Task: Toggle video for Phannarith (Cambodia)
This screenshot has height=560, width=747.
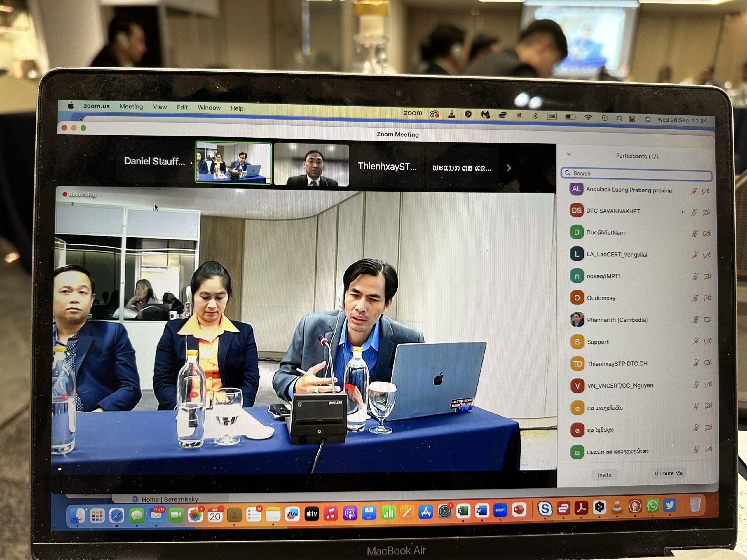Action: click(708, 319)
